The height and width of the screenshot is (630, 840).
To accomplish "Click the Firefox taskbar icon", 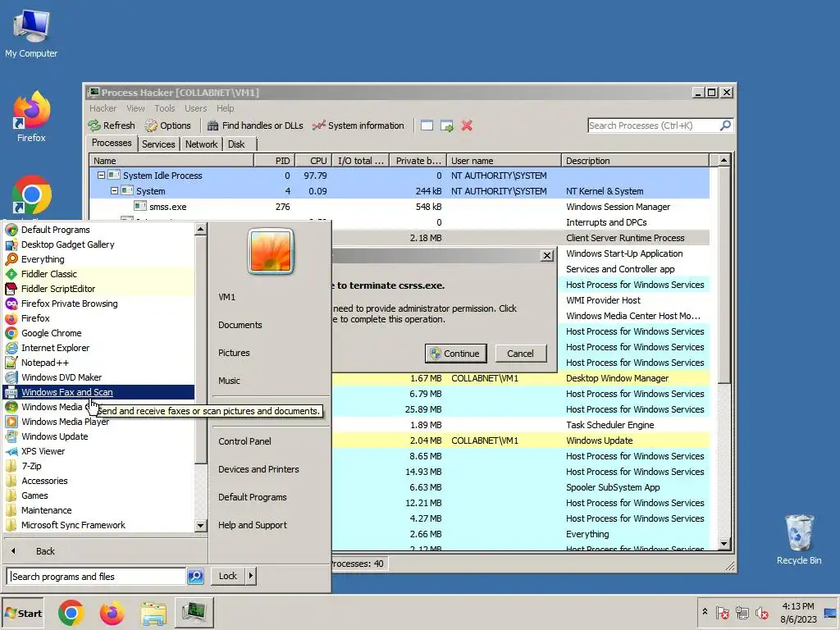I will (x=112, y=613).
